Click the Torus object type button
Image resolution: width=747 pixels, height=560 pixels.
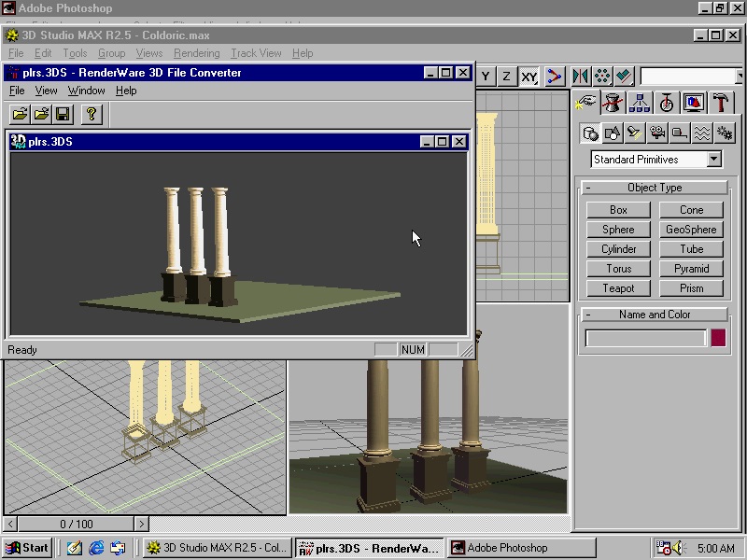[618, 269]
